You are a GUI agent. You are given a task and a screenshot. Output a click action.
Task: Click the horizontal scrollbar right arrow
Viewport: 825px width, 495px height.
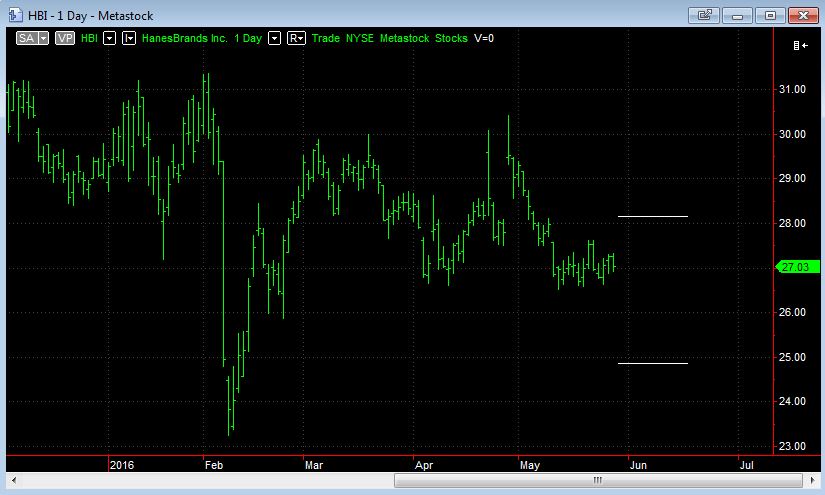(x=812, y=480)
